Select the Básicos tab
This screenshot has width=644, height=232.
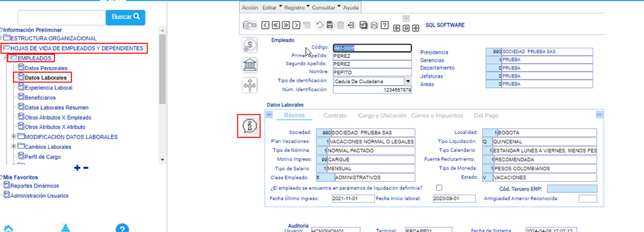point(294,115)
